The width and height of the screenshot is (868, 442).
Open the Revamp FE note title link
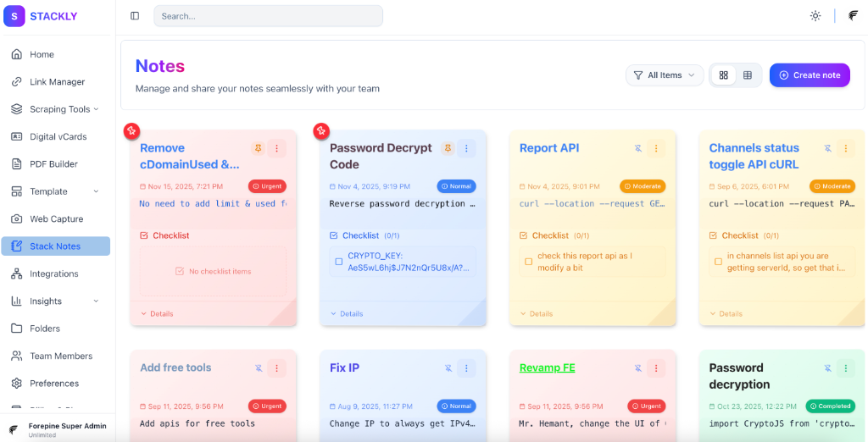(x=547, y=367)
